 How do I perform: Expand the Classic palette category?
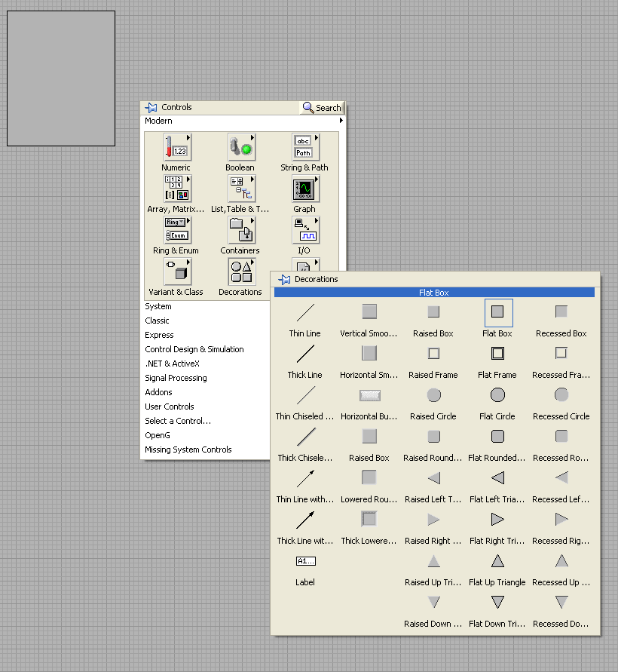point(158,321)
